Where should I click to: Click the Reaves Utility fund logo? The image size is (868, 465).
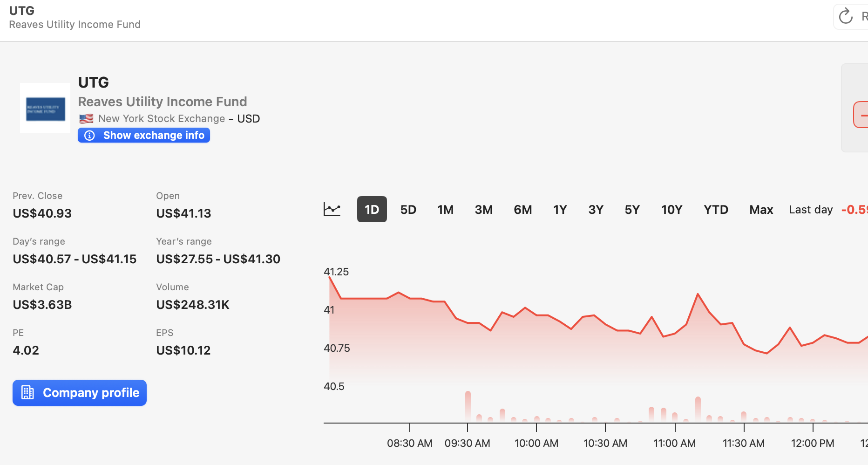tap(45, 109)
